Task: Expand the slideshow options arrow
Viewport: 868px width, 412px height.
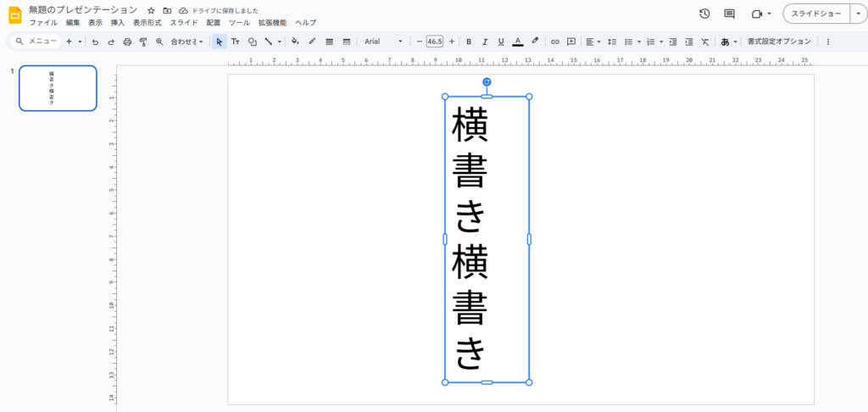Action: click(x=857, y=14)
